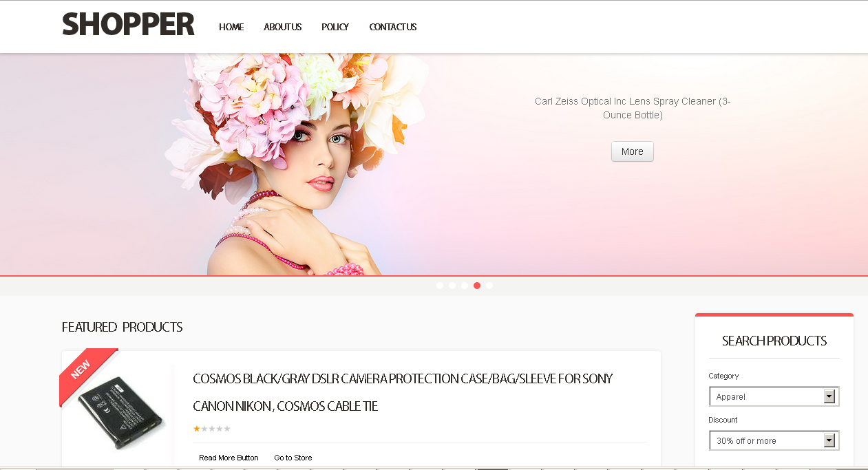Select the first slider pagination dot
Image resolution: width=868 pixels, height=470 pixels.
point(440,286)
